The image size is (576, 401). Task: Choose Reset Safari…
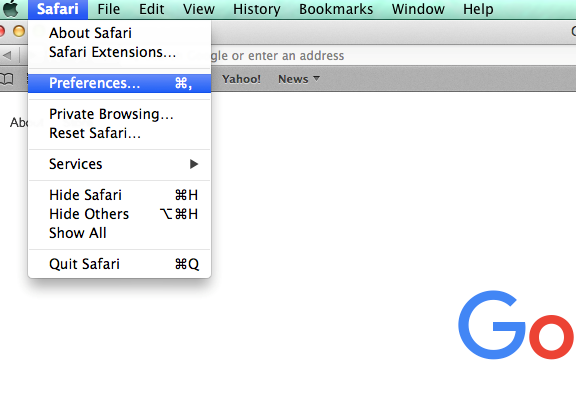[119, 133]
